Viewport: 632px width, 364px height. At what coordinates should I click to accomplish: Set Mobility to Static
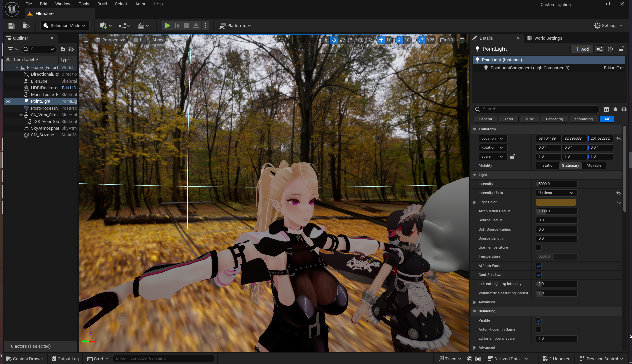tap(547, 166)
